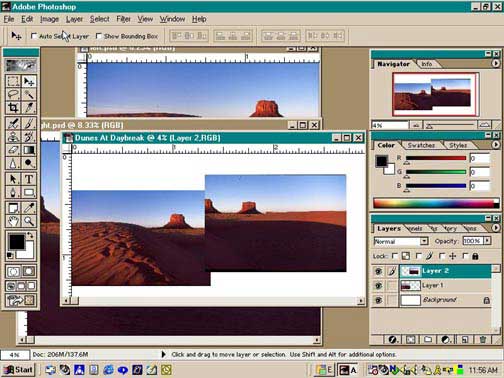Hide Layer 1 visibility eye

[378, 286]
